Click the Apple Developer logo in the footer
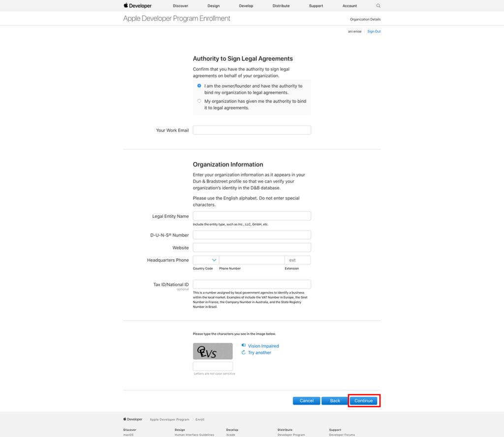This screenshot has width=504, height=437. [x=132, y=419]
